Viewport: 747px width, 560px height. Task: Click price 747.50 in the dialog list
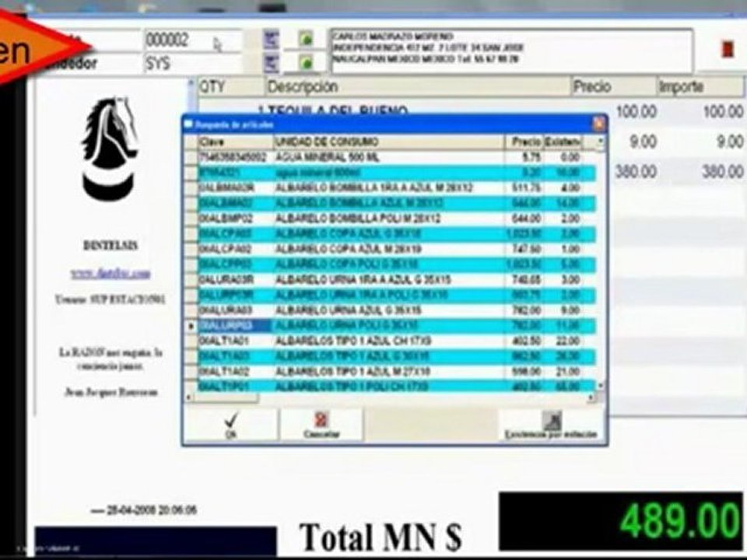[526, 249]
